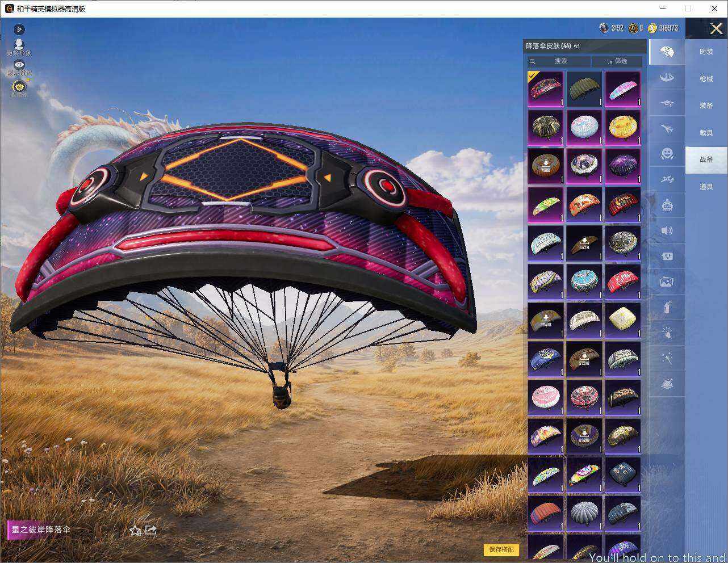
Task: Open the spray can category icon
Action: point(667,307)
